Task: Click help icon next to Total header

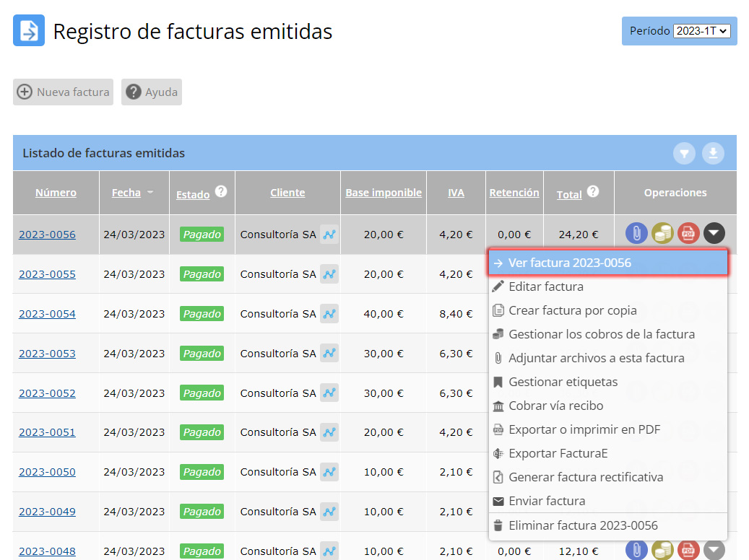Action: tap(593, 192)
